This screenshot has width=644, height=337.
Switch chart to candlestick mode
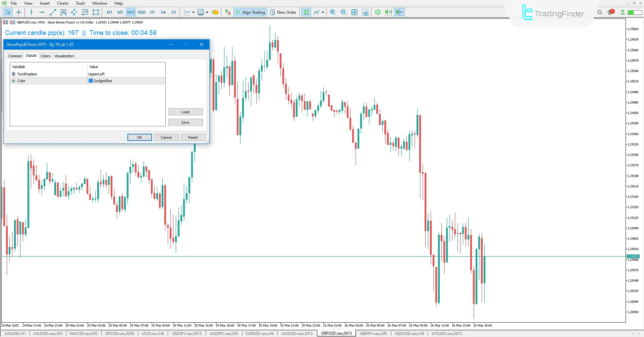pos(306,12)
